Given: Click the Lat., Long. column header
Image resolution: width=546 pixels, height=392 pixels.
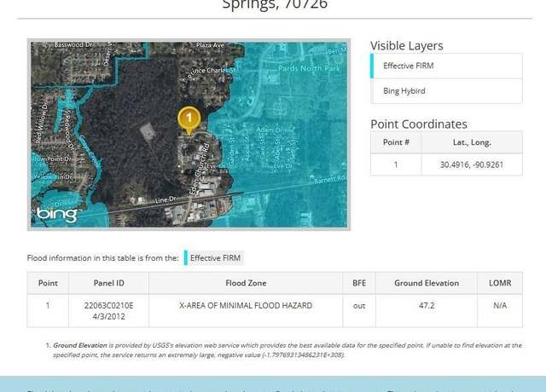Looking at the screenshot, I should point(472,142).
